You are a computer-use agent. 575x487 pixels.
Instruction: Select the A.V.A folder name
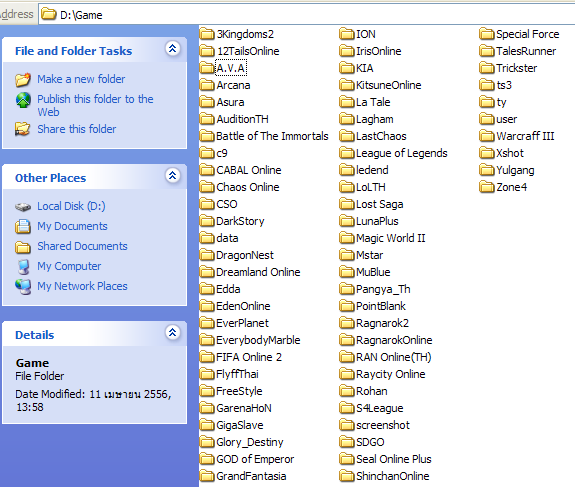[x=231, y=68]
